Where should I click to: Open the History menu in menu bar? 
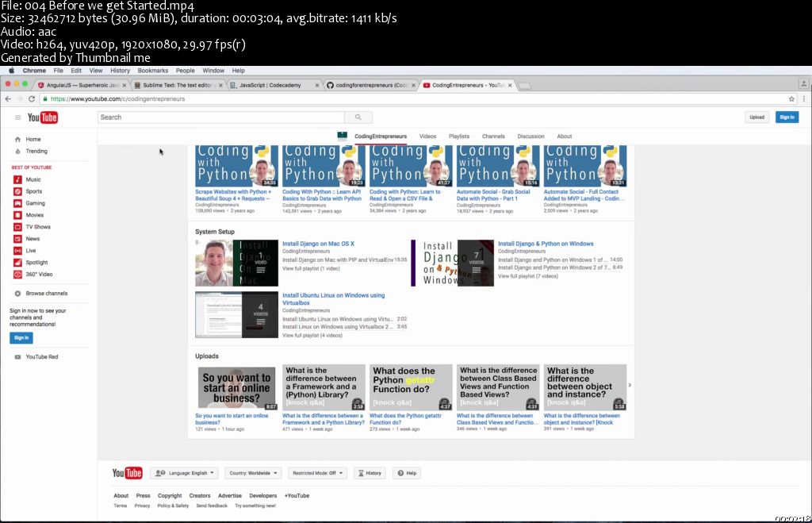click(121, 71)
